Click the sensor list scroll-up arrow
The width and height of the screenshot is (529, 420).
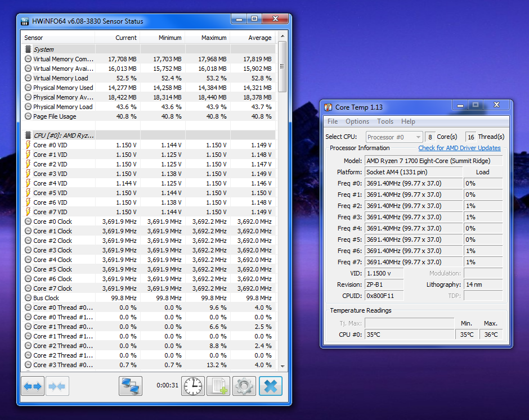tap(283, 36)
